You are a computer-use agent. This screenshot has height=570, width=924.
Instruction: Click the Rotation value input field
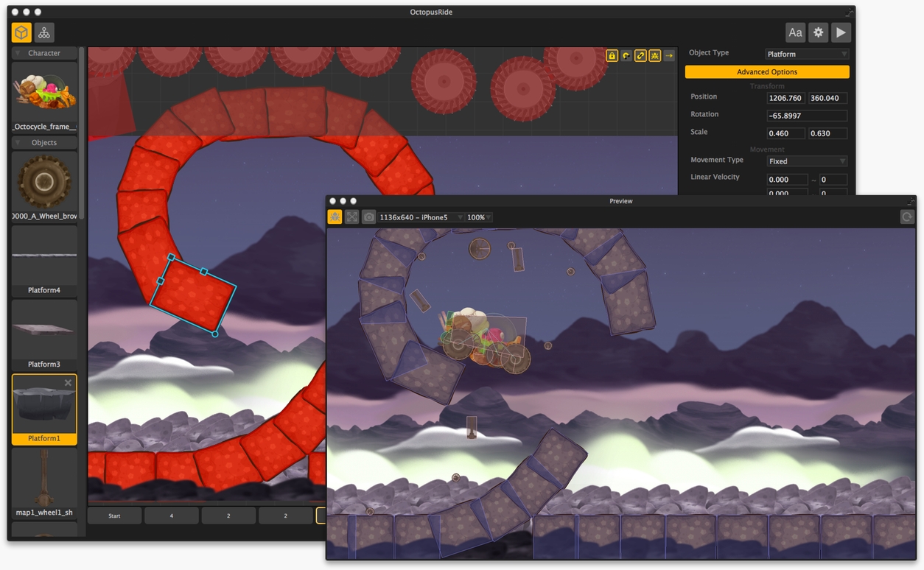806,116
